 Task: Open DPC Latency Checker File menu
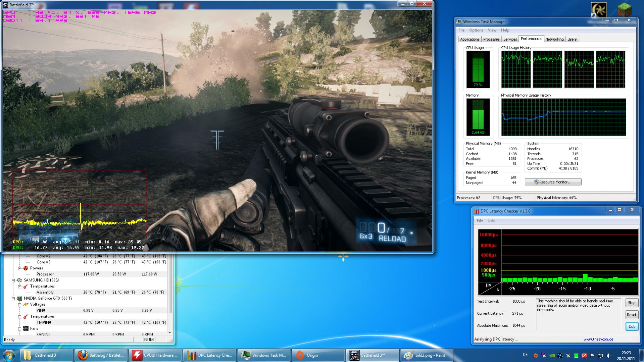(x=480, y=220)
